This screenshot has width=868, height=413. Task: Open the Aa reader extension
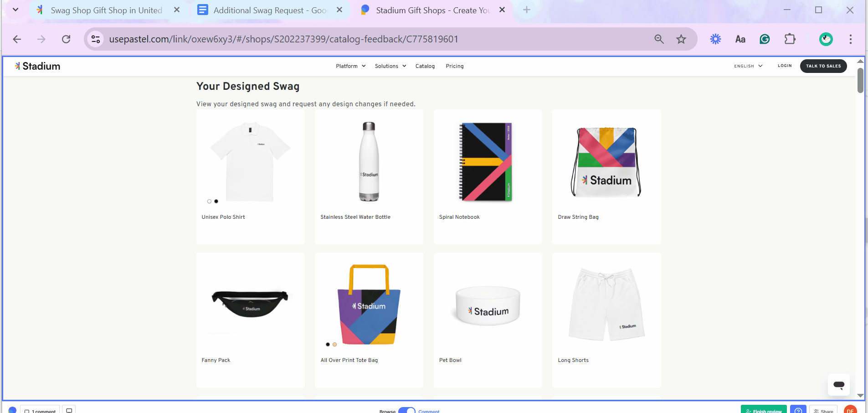(740, 39)
